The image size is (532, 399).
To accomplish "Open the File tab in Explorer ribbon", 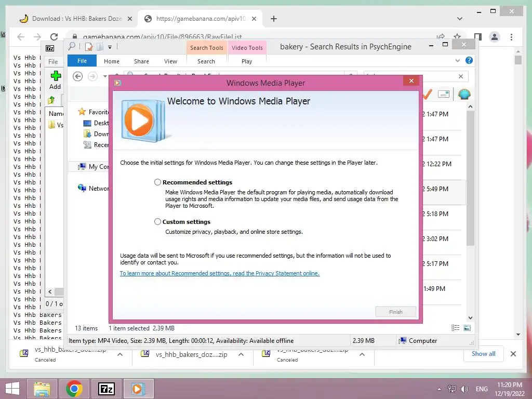I will [x=82, y=61].
